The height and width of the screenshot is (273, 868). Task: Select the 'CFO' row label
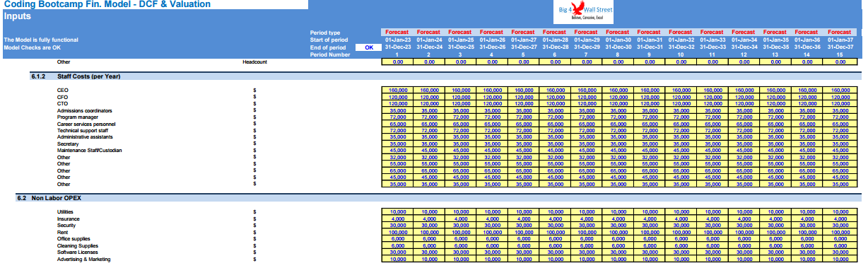63,97
